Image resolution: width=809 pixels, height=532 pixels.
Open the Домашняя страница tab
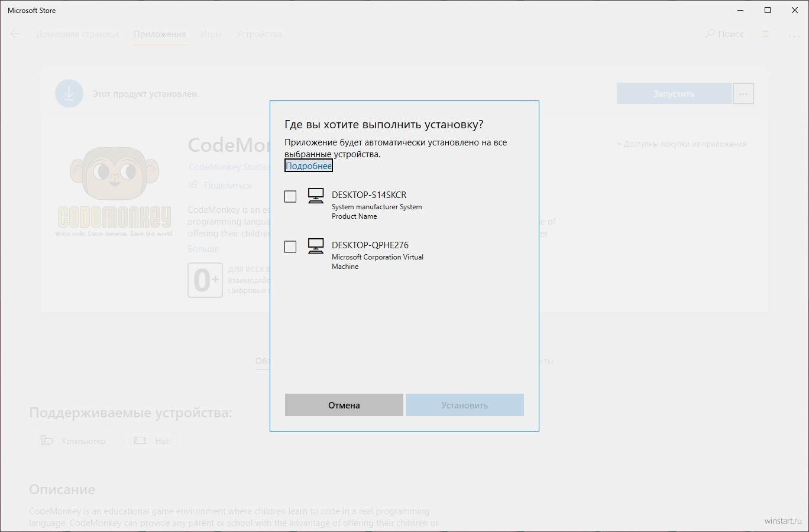point(77,34)
